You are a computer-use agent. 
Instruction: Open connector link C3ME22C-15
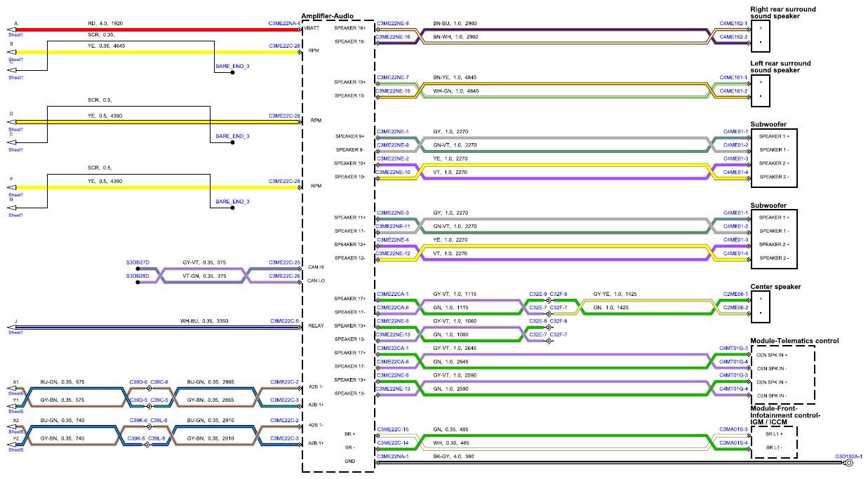click(x=393, y=429)
